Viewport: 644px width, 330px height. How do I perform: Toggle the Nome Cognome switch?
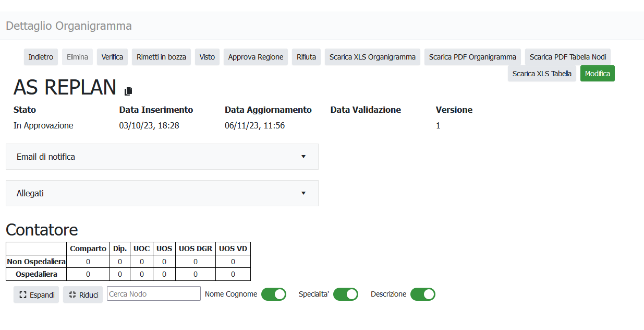[x=273, y=294]
